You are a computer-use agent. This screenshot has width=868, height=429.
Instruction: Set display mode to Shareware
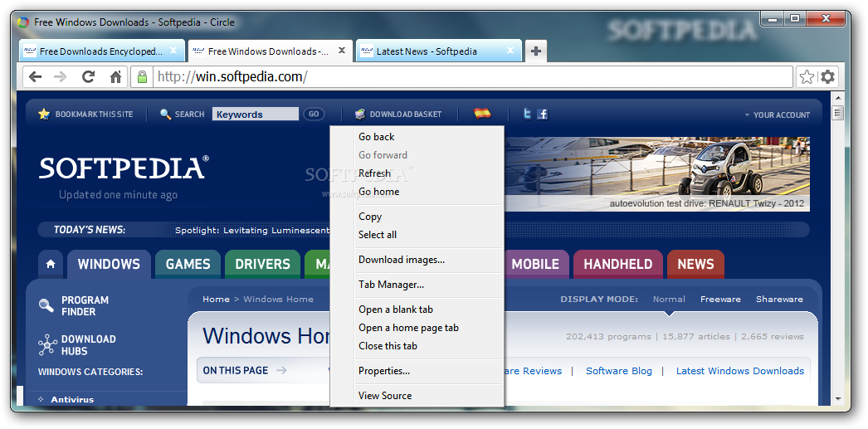(779, 300)
